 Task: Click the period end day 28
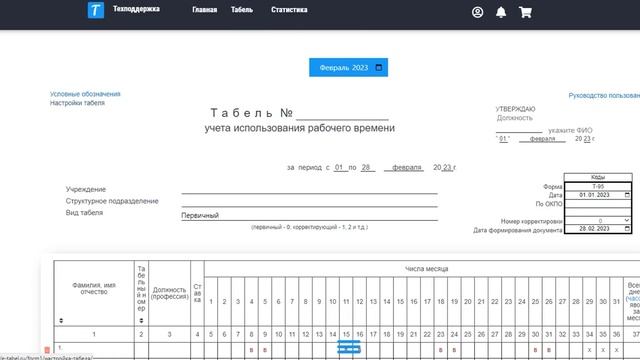(x=367, y=167)
